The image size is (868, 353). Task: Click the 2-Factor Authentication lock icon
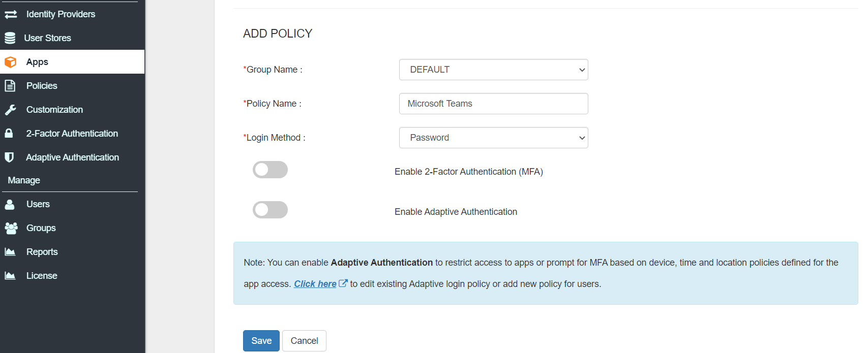coord(9,134)
